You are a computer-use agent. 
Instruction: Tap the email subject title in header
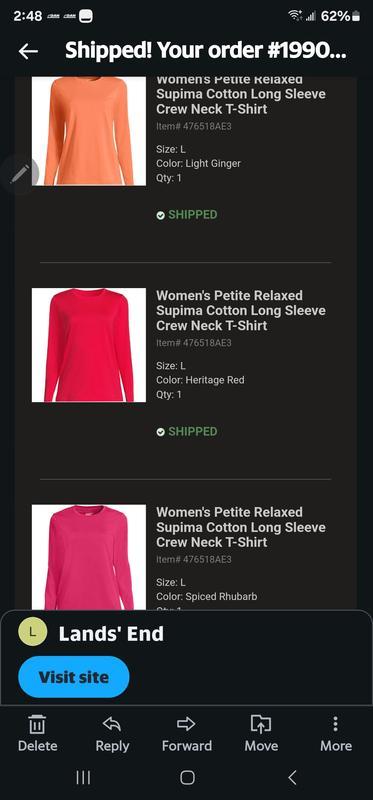206,51
